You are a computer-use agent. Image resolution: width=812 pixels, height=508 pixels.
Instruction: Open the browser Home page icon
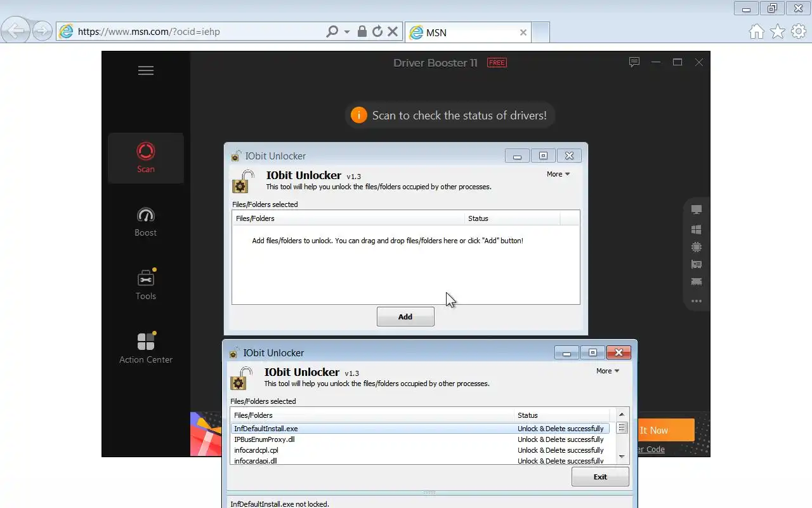[x=756, y=31]
